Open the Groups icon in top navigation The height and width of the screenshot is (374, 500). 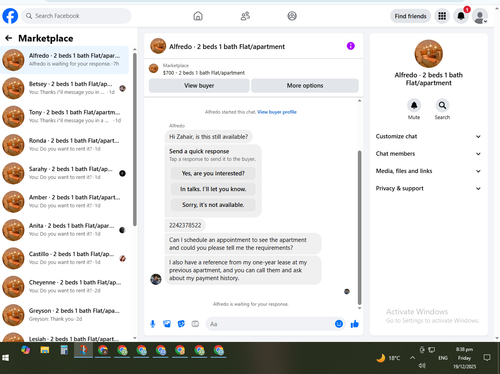(x=292, y=16)
